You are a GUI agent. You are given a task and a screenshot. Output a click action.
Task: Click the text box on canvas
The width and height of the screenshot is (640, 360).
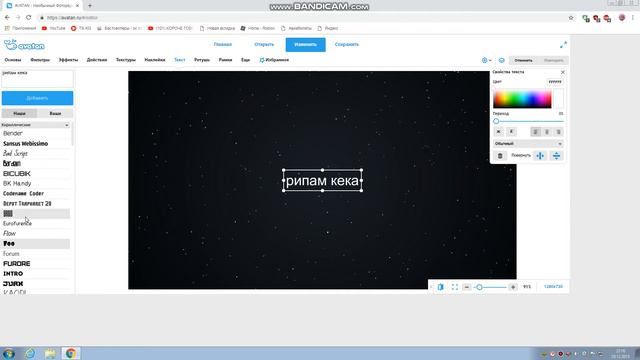point(322,180)
